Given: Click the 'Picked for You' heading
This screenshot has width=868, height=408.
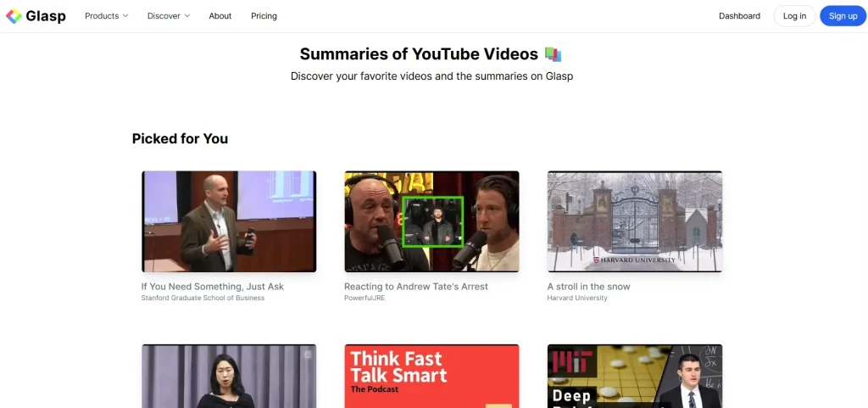Looking at the screenshot, I should [x=180, y=138].
